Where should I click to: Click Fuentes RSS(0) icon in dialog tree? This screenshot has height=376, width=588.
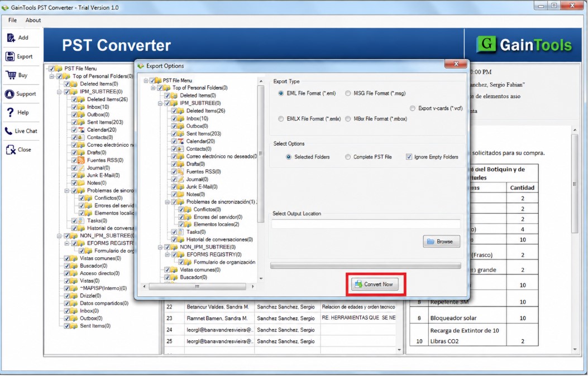point(181,171)
